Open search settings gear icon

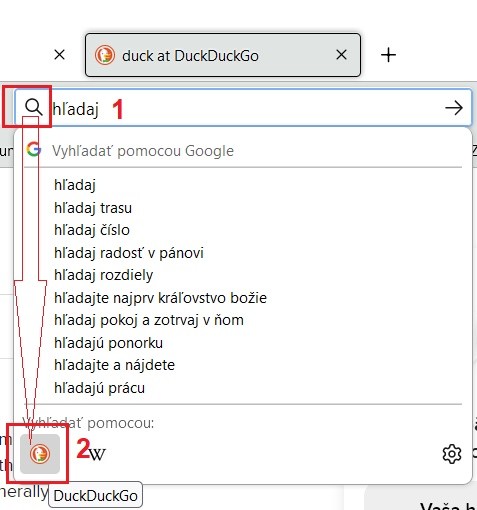[x=452, y=454]
